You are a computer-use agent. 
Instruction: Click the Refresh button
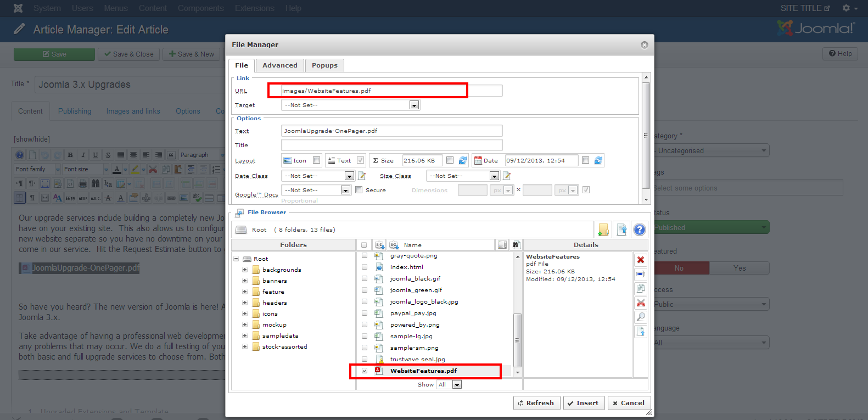pyautogui.click(x=537, y=403)
